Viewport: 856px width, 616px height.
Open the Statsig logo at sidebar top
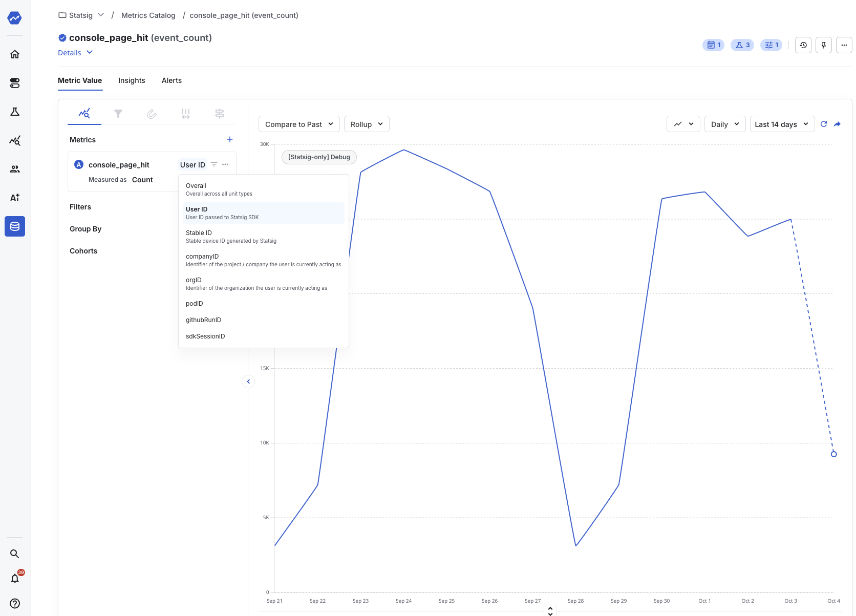coord(15,18)
